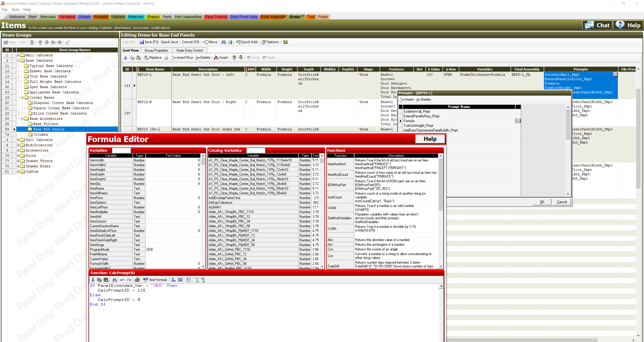
Task: Select the Face Frames ribbon tab
Action: (216, 17)
